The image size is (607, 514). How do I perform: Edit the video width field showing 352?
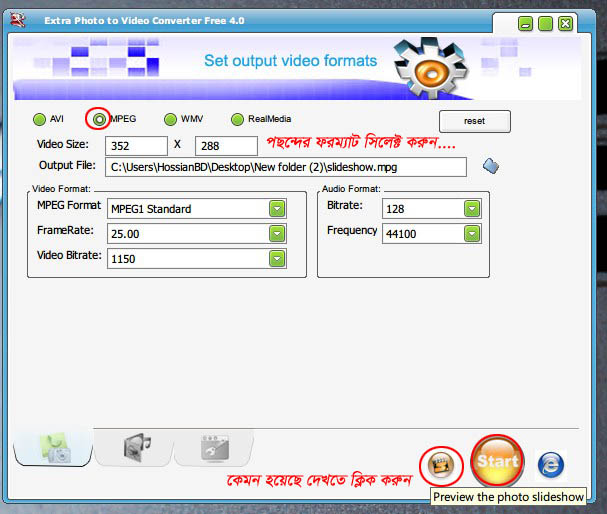point(136,146)
